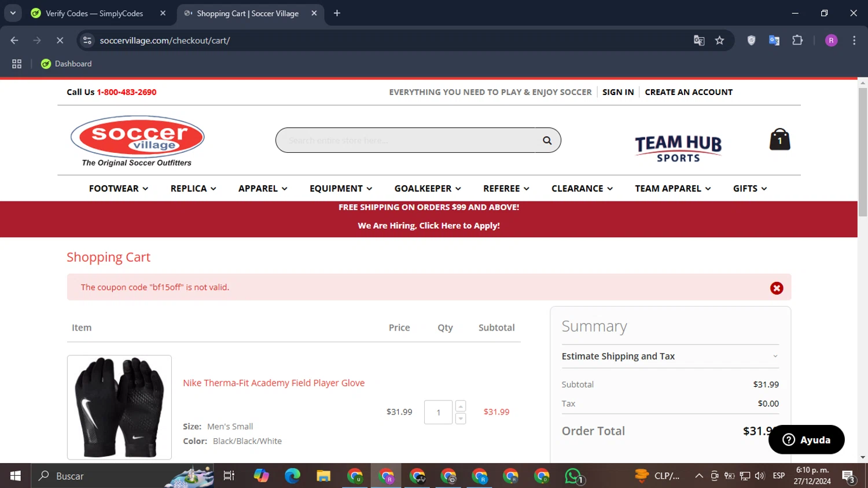Open the taskbar clock showing 6:10 p. m.
Viewport: 868px width, 488px height.
point(812,476)
